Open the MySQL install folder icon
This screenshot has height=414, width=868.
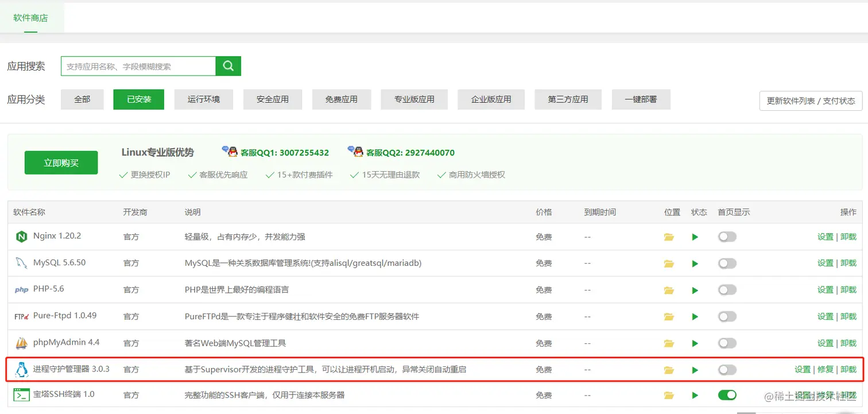pyautogui.click(x=669, y=264)
